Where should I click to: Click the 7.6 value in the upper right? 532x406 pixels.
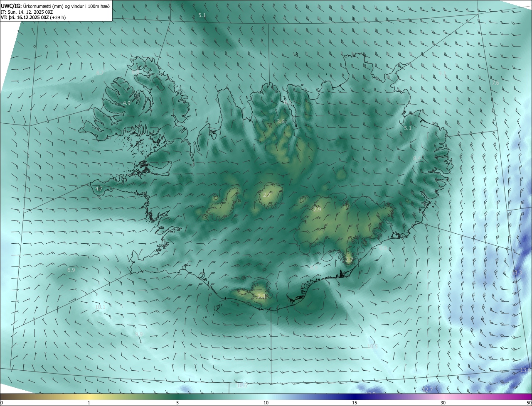[495, 83]
